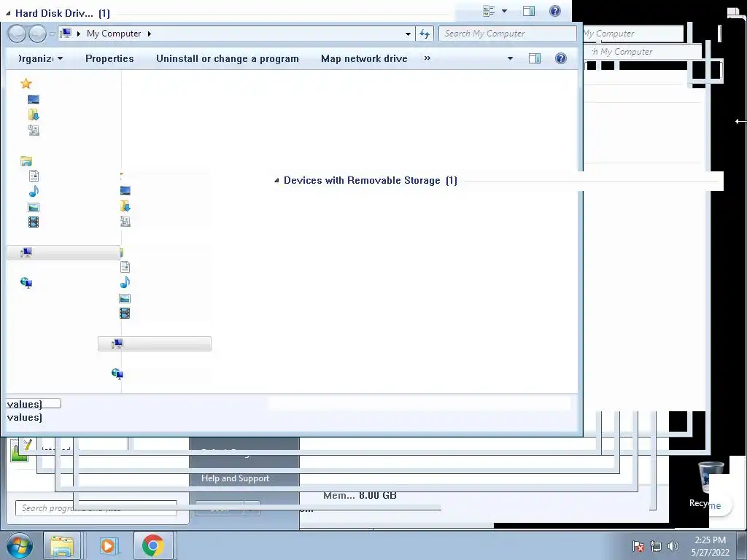
Task: Click the background window's 'h My Computer' search box
Action: click(x=643, y=52)
